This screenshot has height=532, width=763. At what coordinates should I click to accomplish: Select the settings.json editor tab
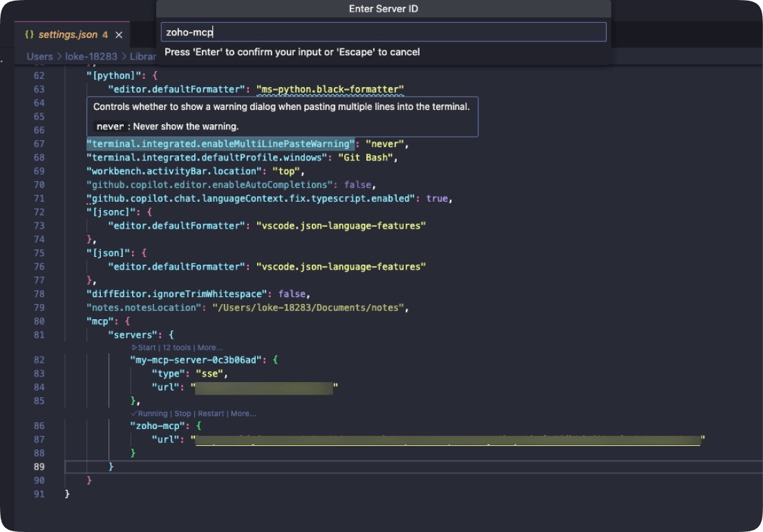(72, 35)
